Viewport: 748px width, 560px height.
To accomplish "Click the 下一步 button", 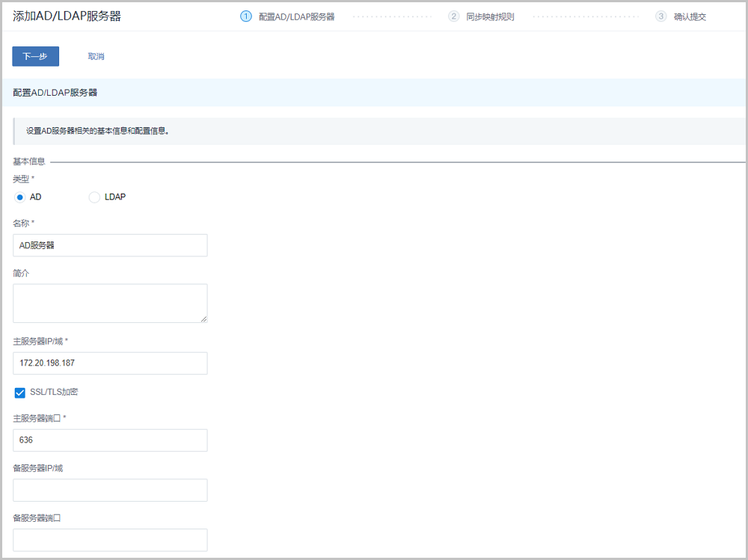I will (35, 56).
